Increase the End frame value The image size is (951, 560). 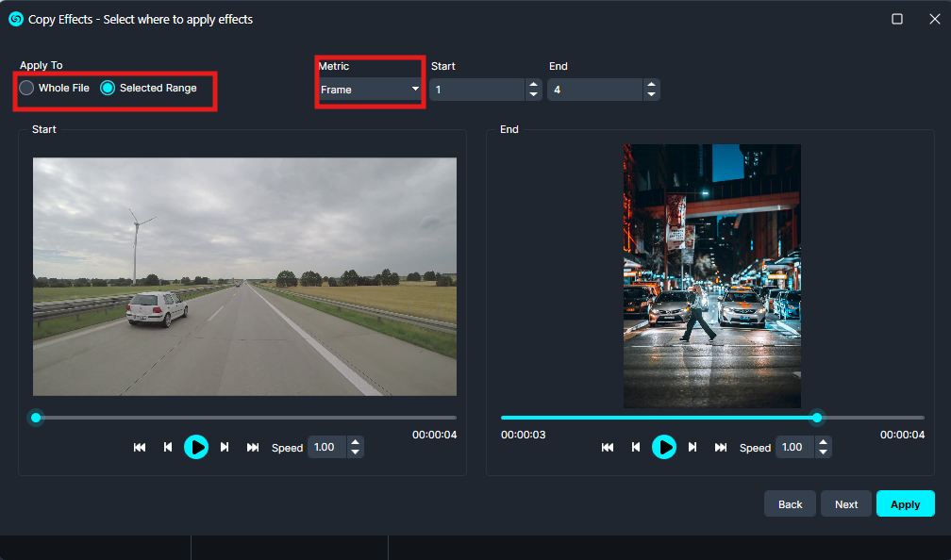point(651,85)
